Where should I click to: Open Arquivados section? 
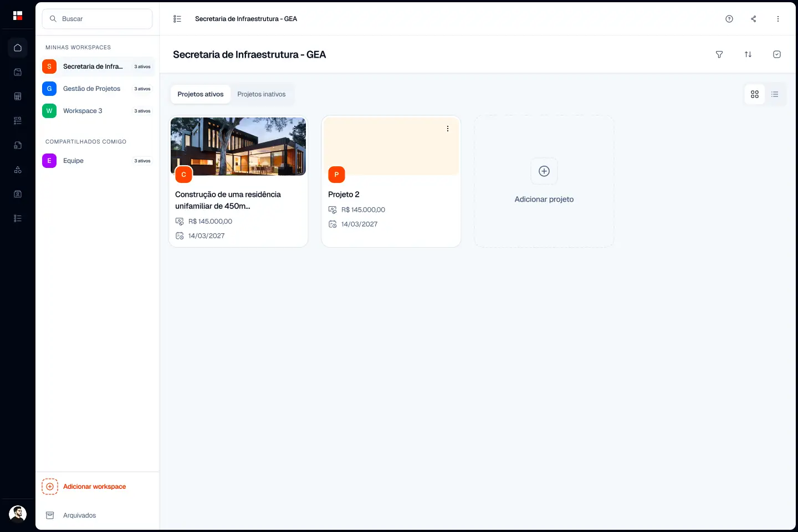coord(80,515)
